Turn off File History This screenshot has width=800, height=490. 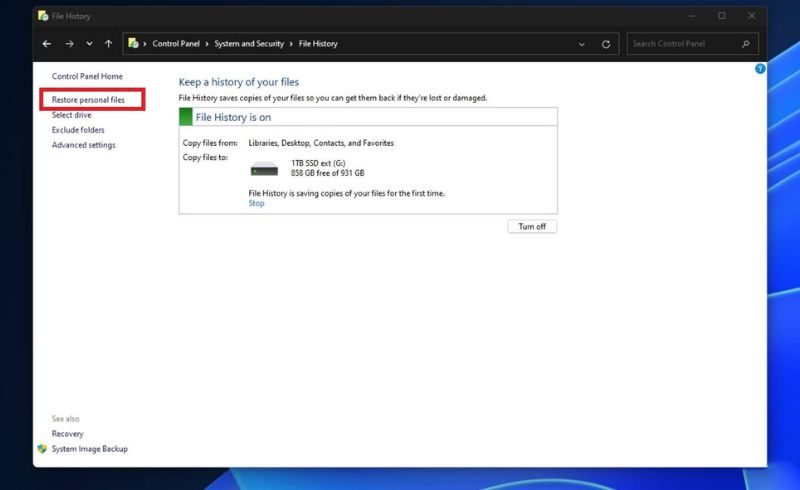(532, 227)
